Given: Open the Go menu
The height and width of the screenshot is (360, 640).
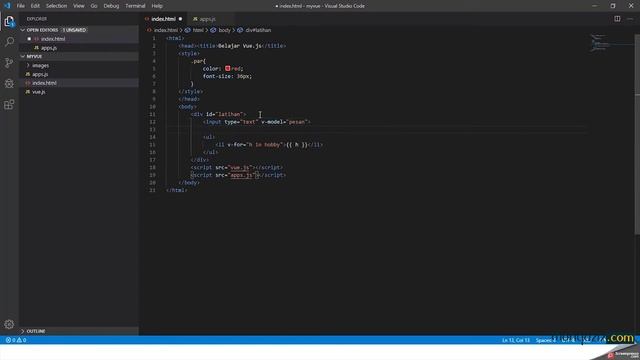Looking at the screenshot, I should coord(94,6).
